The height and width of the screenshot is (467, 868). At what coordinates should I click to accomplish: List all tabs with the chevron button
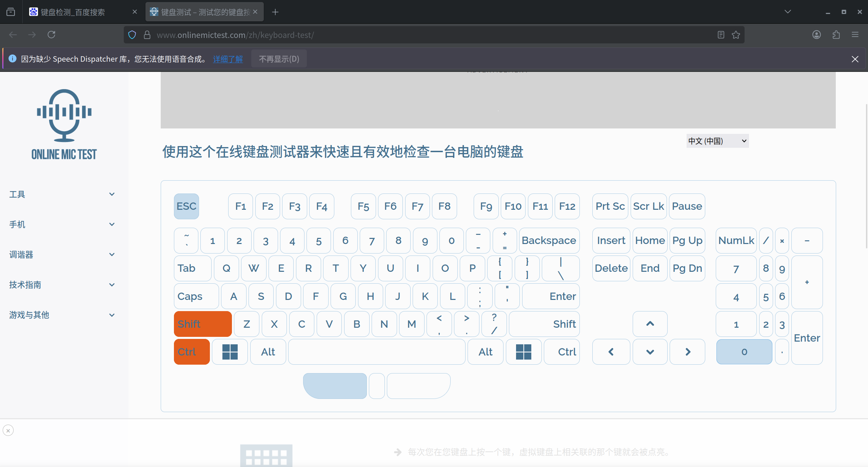pos(788,12)
